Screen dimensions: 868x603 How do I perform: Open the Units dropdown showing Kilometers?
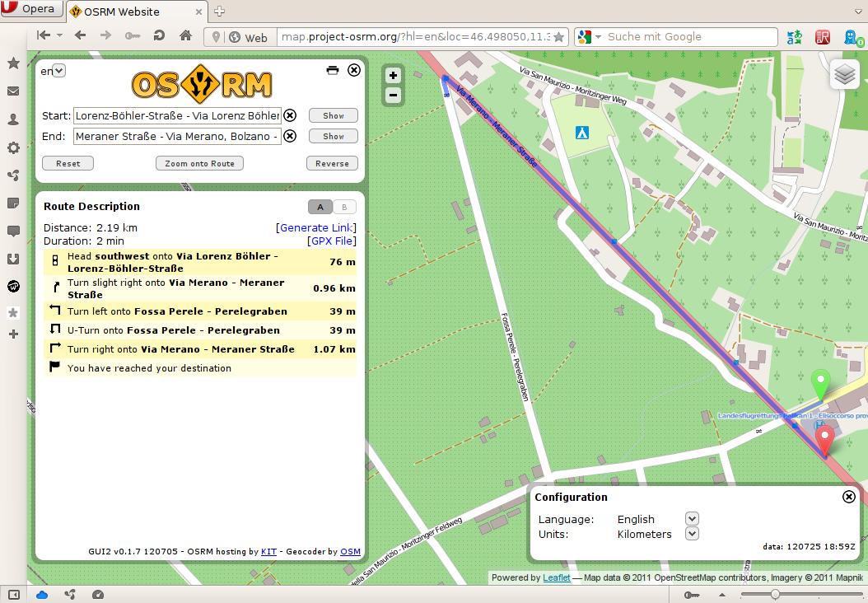691,533
